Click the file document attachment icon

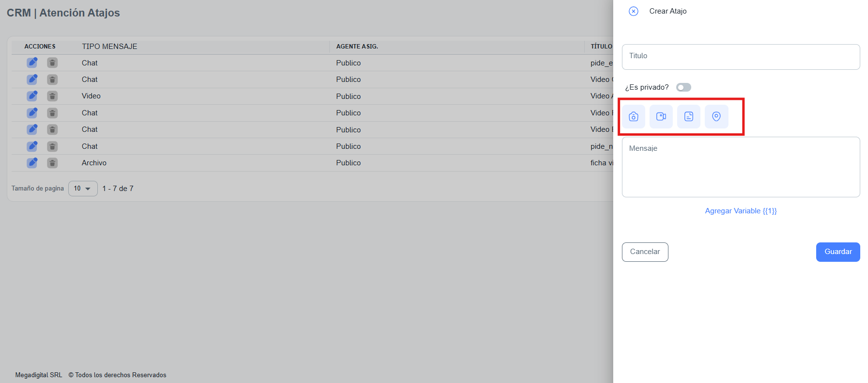click(688, 116)
